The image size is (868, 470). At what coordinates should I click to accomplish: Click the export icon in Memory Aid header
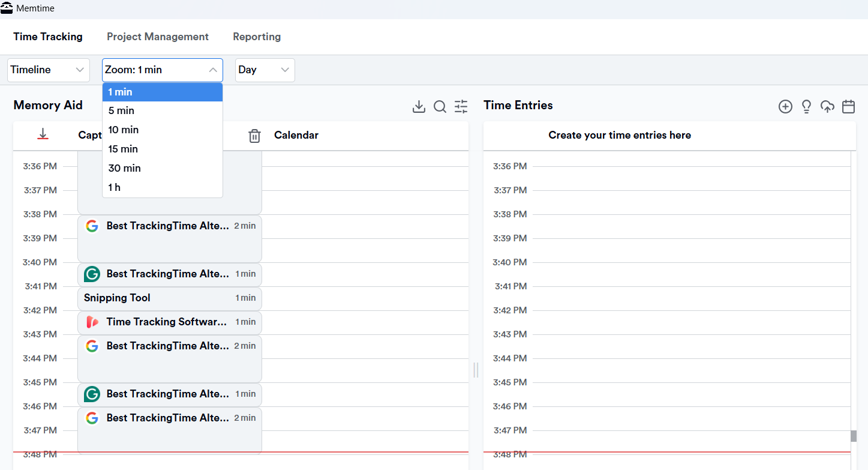click(419, 106)
